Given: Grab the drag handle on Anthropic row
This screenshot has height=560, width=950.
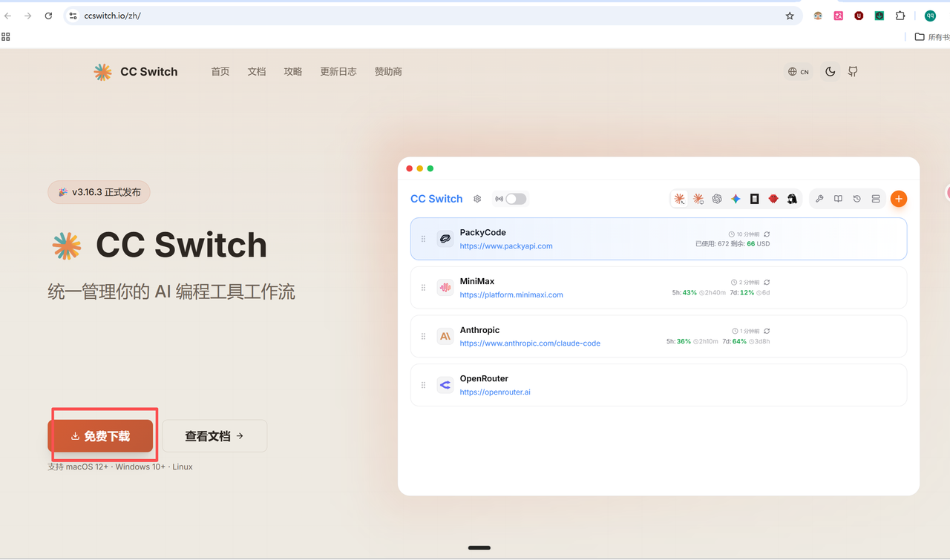Looking at the screenshot, I should tap(424, 336).
